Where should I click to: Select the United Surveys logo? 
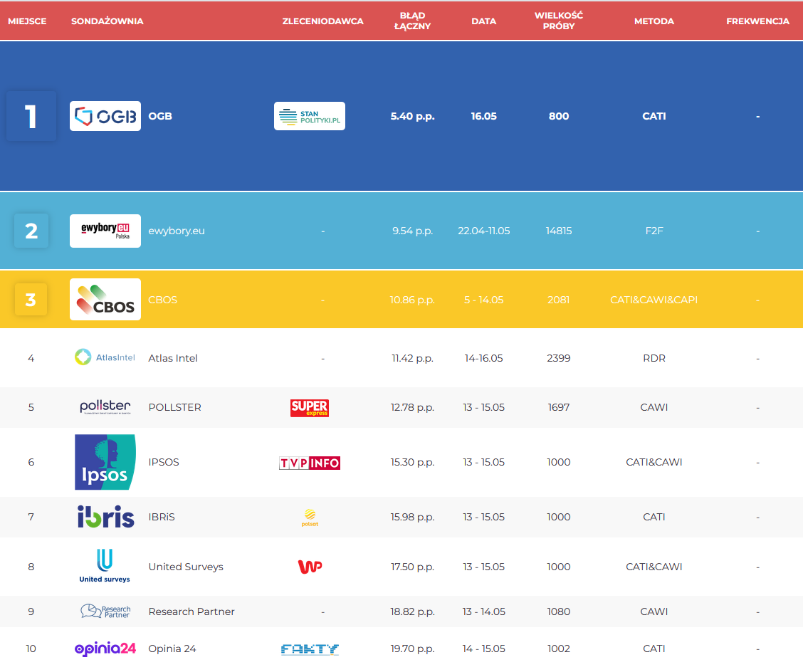(105, 566)
